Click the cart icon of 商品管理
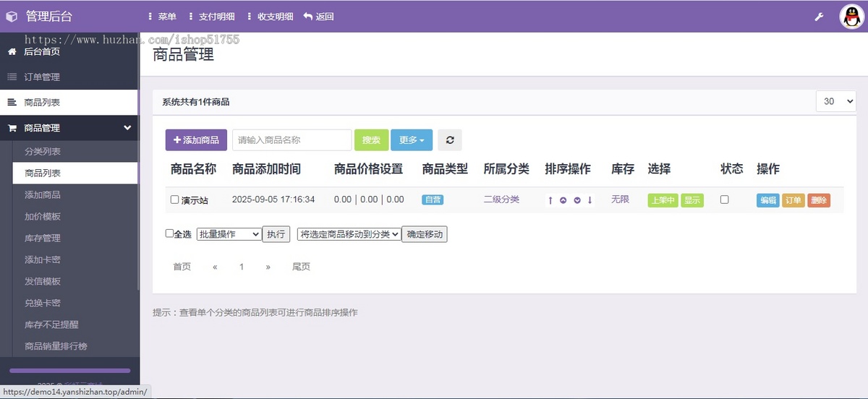 click(12, 128)
